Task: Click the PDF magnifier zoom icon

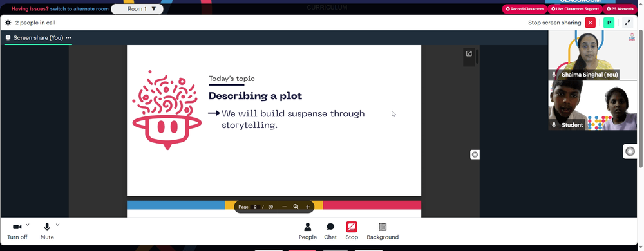Action: (x=296, y=207)
